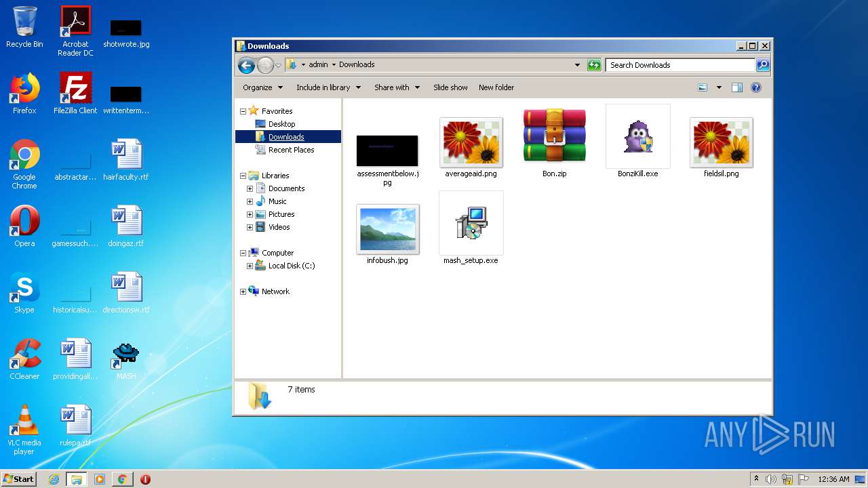
Task: Open Opera taskbar icon
Action: coord(145,479)
